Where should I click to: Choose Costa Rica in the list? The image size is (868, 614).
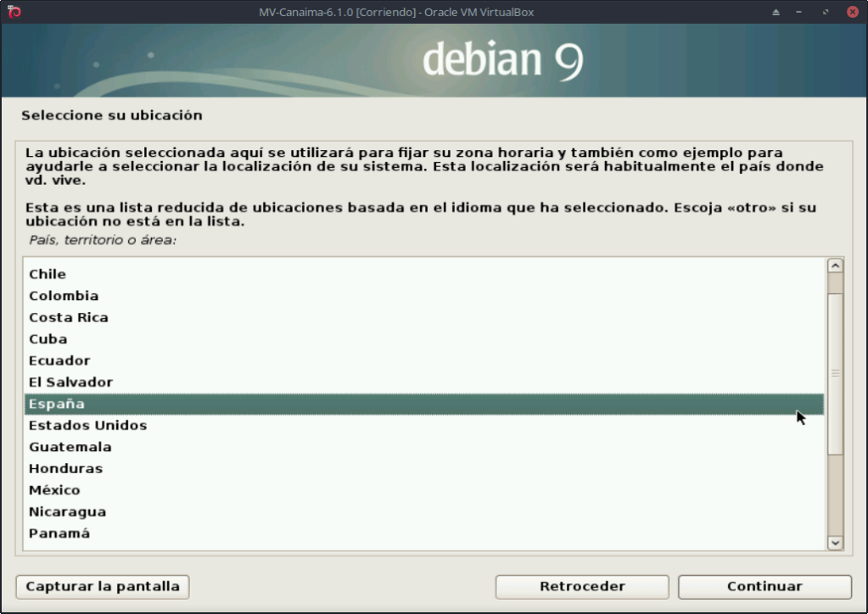tap(69, 317)
